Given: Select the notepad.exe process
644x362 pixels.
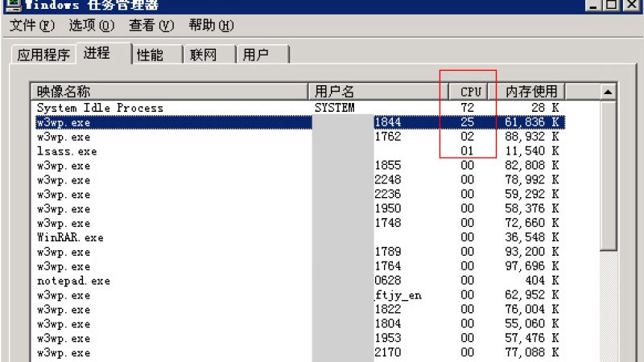Looking at the screenshot, I should [299, 281].
